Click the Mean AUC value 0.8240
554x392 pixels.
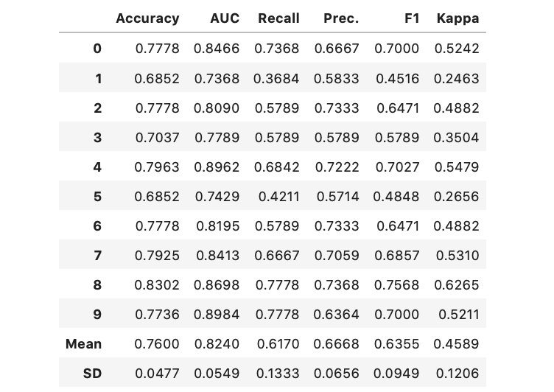(x=217, y=344)
